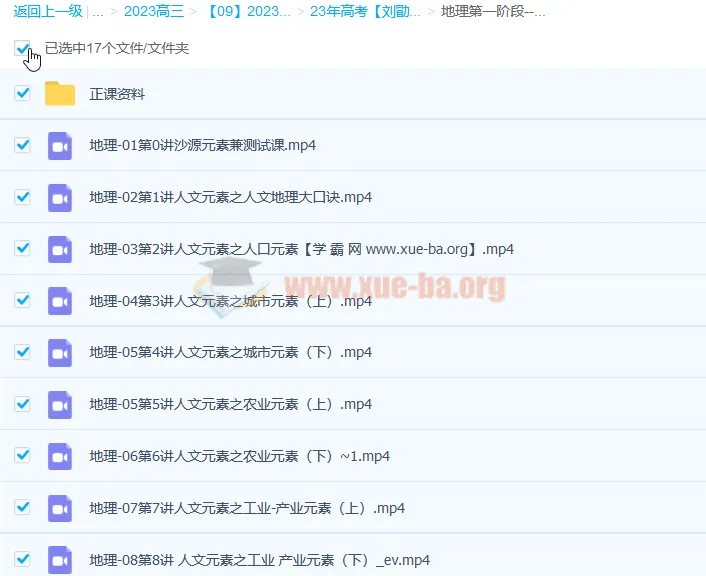Open file 地理-01第0讲沙源元素兼测试课.mp4
This screenshot has width=706, height=576.
(x=202, y=146)
